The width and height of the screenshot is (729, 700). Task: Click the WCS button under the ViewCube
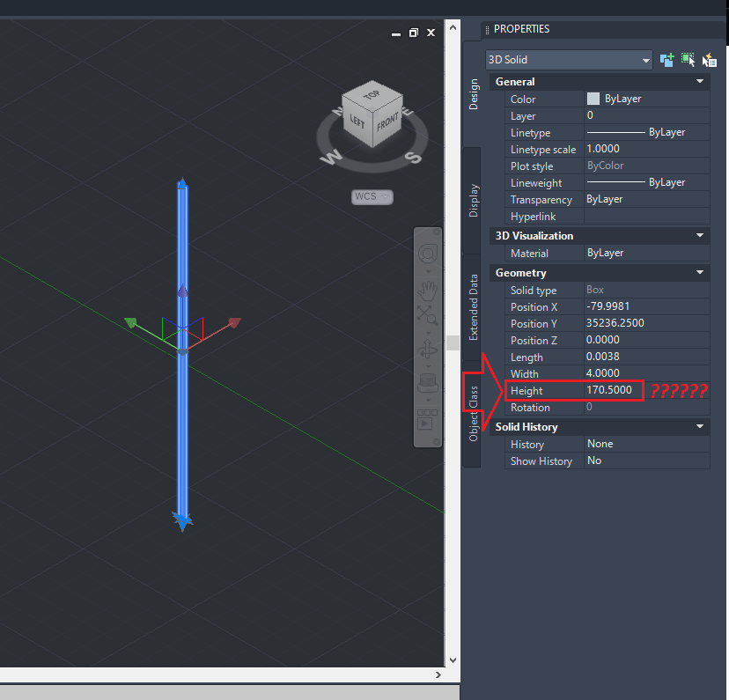(372, 196)
